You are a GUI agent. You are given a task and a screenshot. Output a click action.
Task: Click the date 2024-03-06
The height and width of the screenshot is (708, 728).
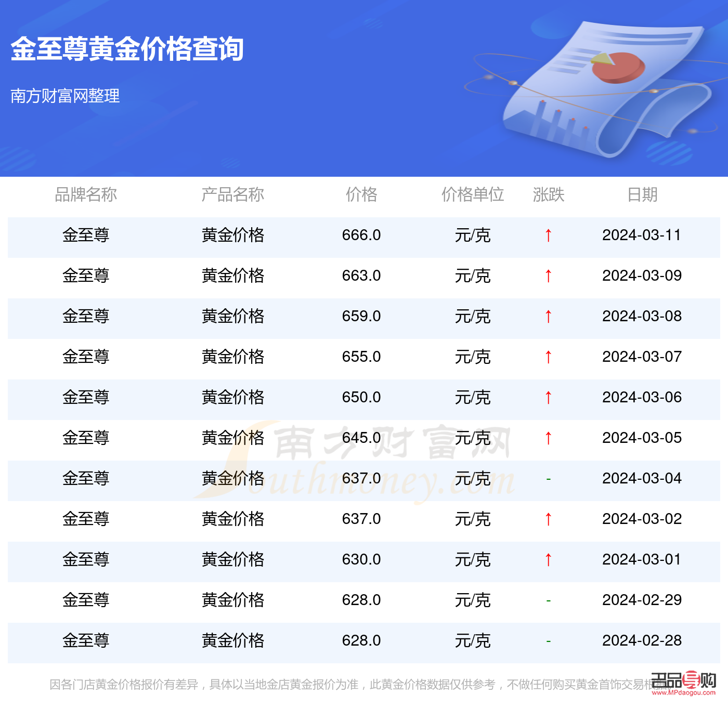pos(642,397)
